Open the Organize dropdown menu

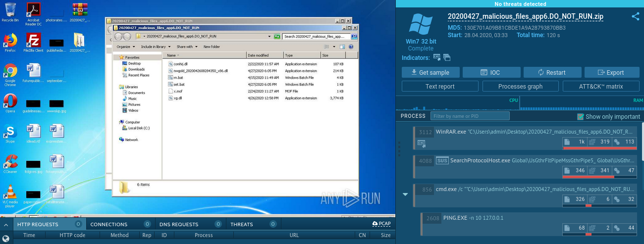[125, 47]
